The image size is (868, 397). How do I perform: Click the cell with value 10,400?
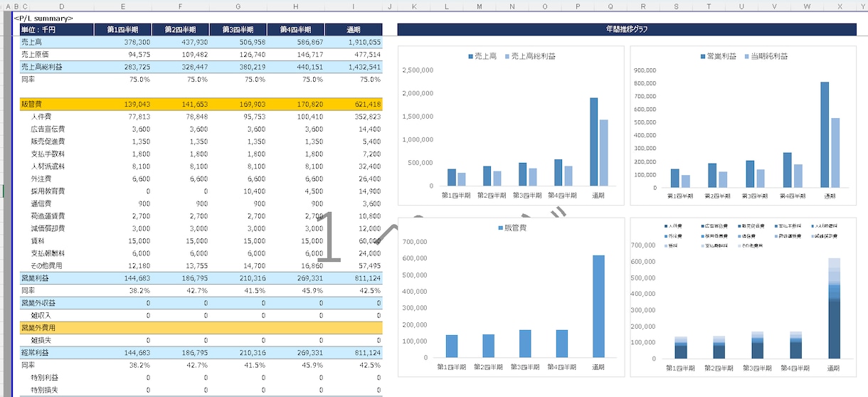pos(238,191)
